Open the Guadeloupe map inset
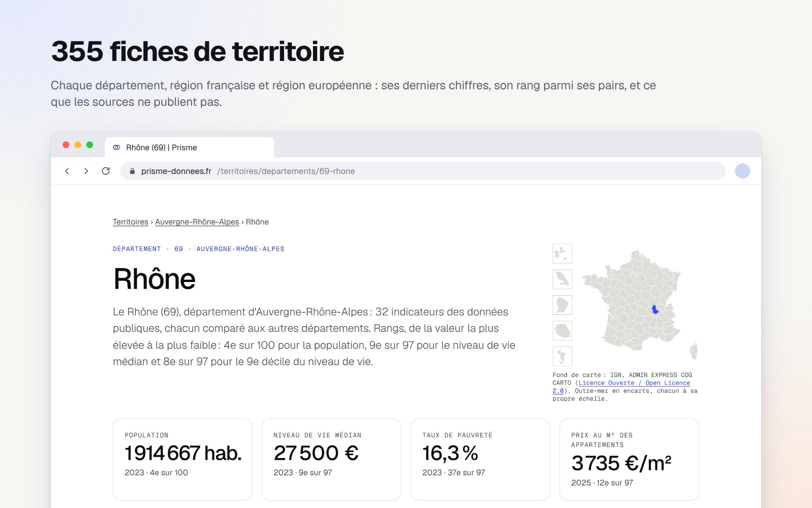This screenshot has height=508, width=812. pyautogui.click(x=562, y=254)
